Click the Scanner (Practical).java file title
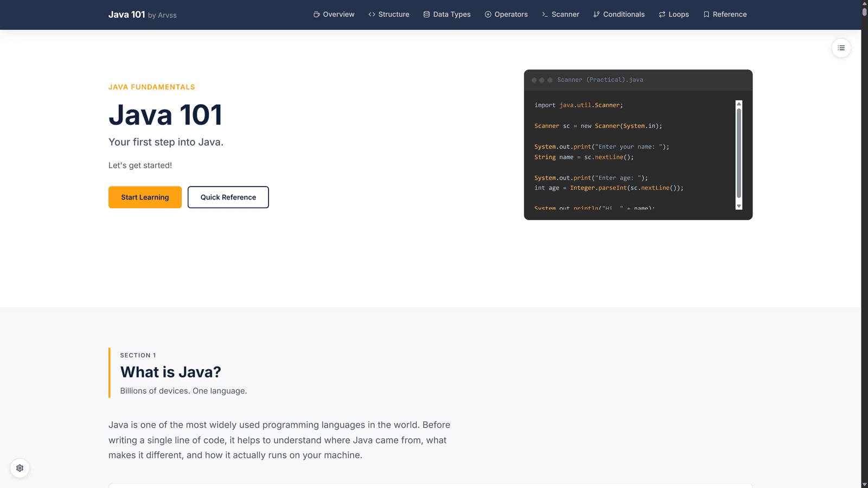The width and height of the screenshot is (868, 488). (600, 80)
